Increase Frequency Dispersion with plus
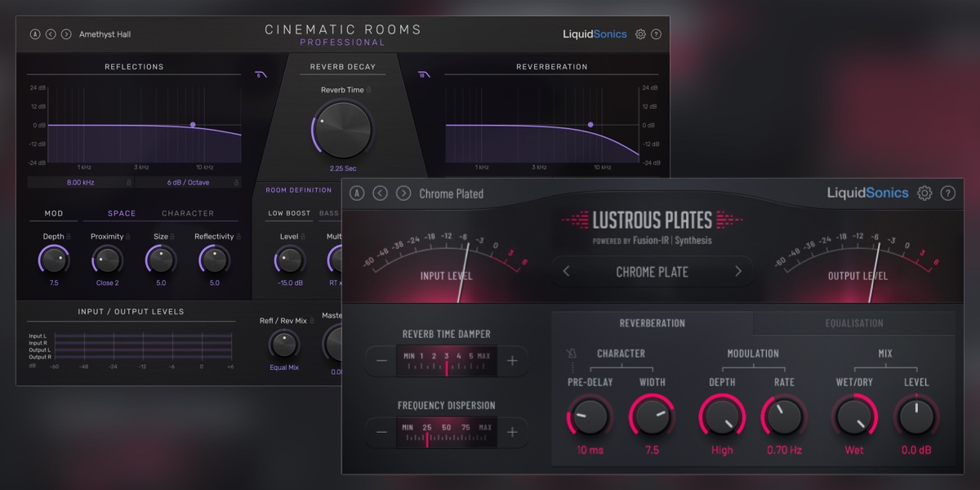The image size is (980, 490). pos(512,432)
